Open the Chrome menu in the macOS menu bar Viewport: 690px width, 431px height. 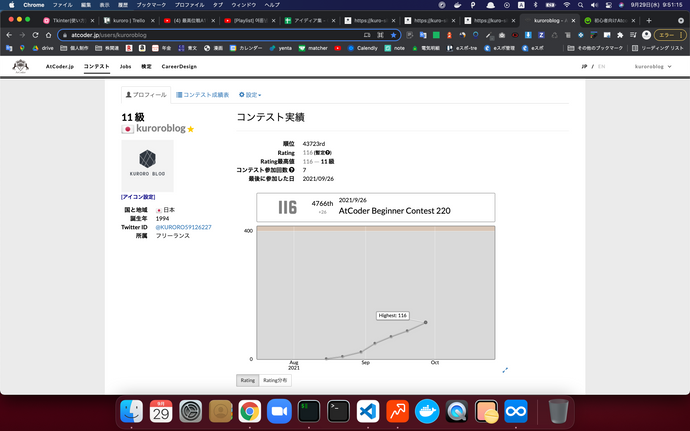click(x=34, y=5)
